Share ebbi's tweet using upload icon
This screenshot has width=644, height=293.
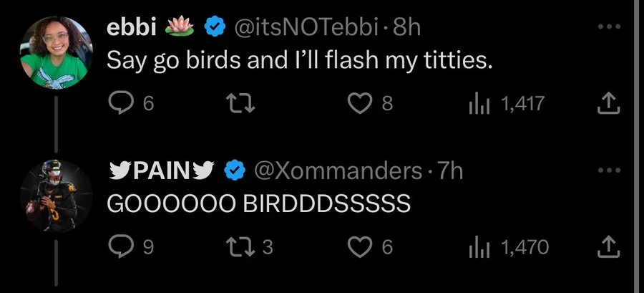point(608,104)
